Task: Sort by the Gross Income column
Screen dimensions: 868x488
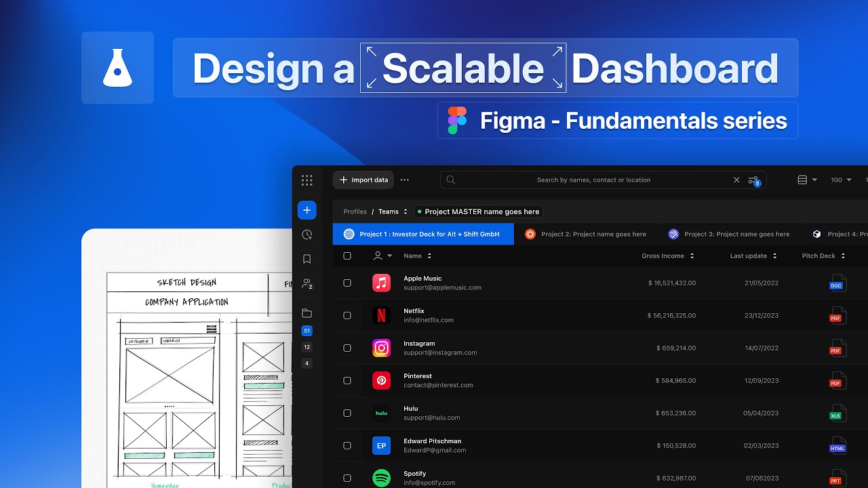Action: click(x=668, y=256)
